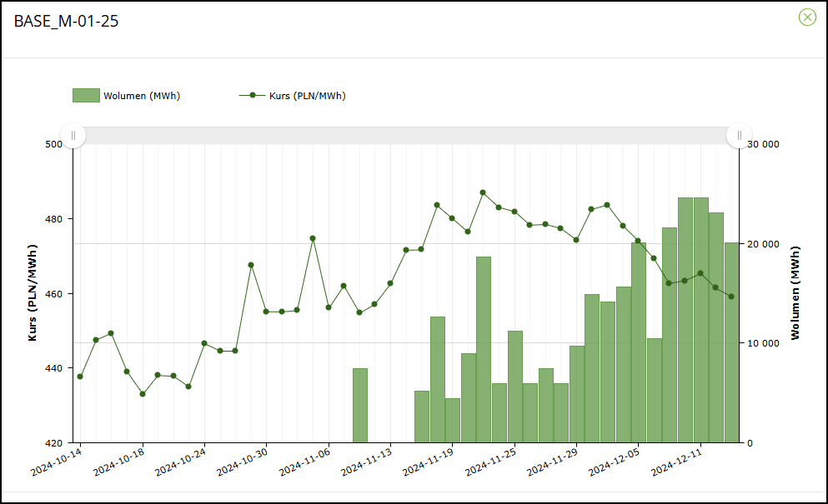Image resolution: width=828 pixels, height=504 pixels.
Task: Click the vertical Wolumen (MWh) axis title
Action: (795, 292)
